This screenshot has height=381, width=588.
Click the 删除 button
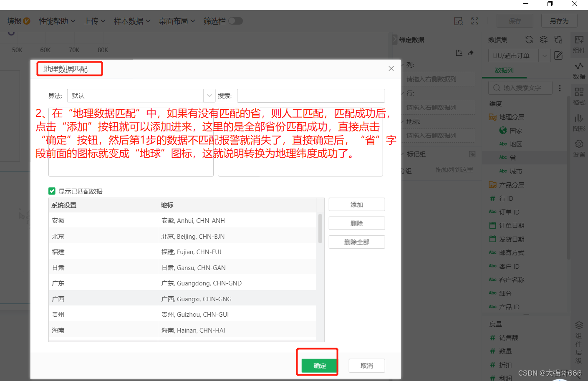point(357,223)
